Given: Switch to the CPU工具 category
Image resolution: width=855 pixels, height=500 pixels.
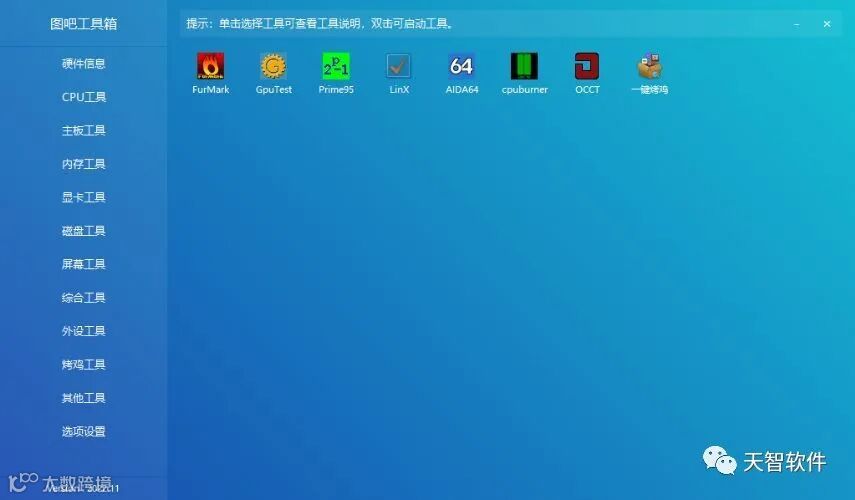Looking at the screenshot, I should tap(83, 97).
